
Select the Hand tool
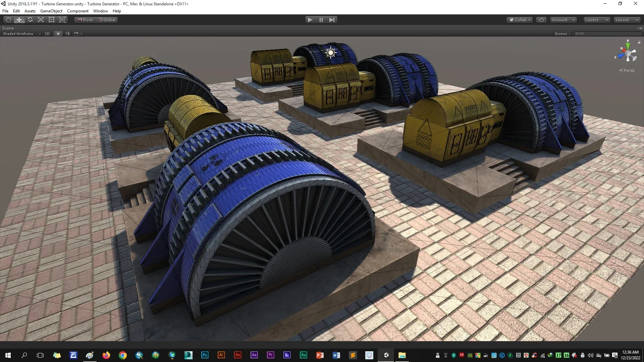[x=8, y=20]
